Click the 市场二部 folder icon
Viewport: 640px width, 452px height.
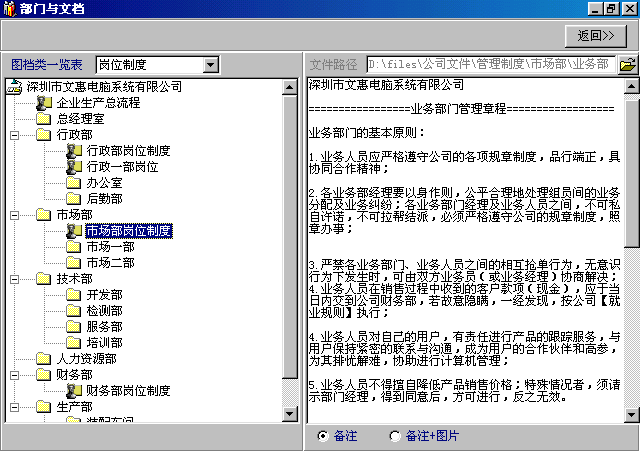click(73, 263)
